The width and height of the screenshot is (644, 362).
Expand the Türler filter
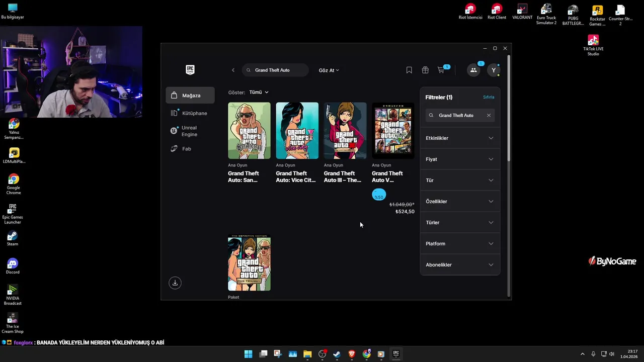[460, 223]
